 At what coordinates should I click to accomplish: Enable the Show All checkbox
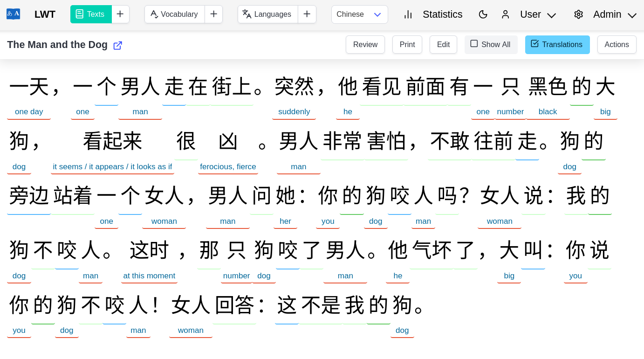pyautogui.click(x=474, y=44)
